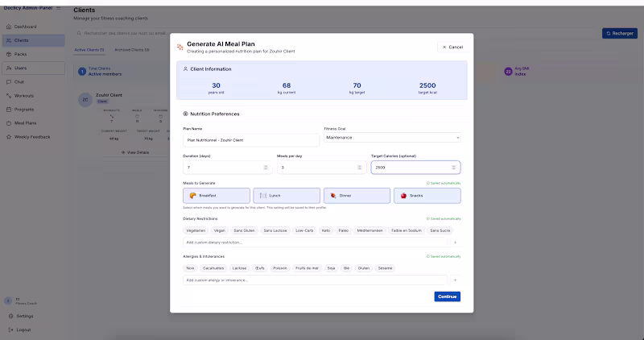This screenshot has height=340, width=644.
Task: Click the custom allergy or intolerance input
Action: pos(315,280)
